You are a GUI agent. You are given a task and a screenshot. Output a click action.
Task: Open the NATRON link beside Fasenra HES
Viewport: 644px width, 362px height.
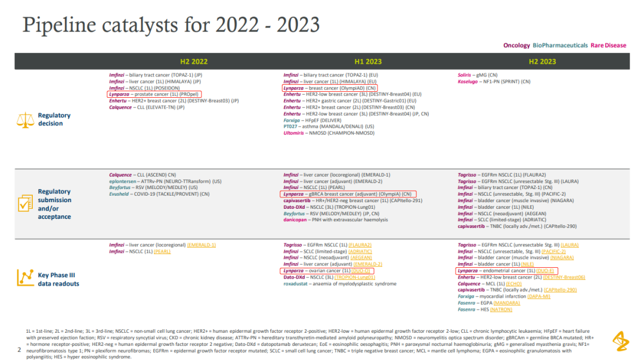tap(501, 310)
